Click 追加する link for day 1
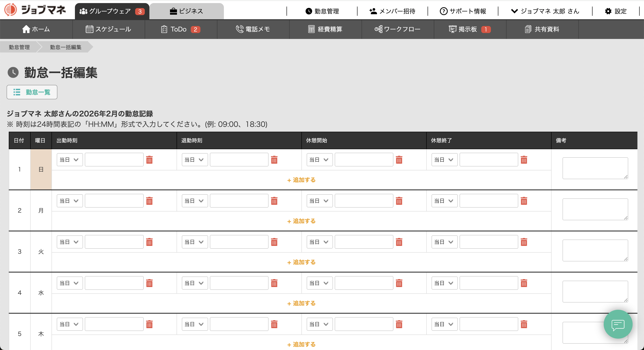 coord(301,180)
